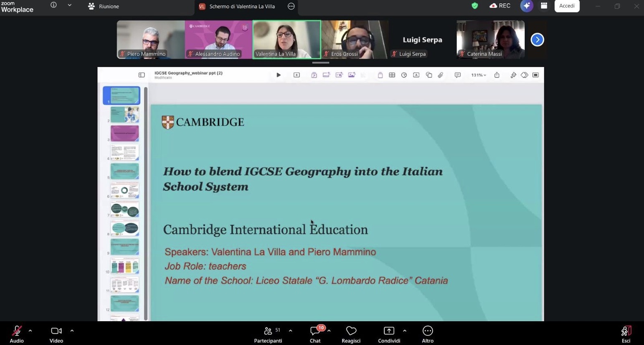Select slide 5 thumbnail in navigator

(124, 171)
